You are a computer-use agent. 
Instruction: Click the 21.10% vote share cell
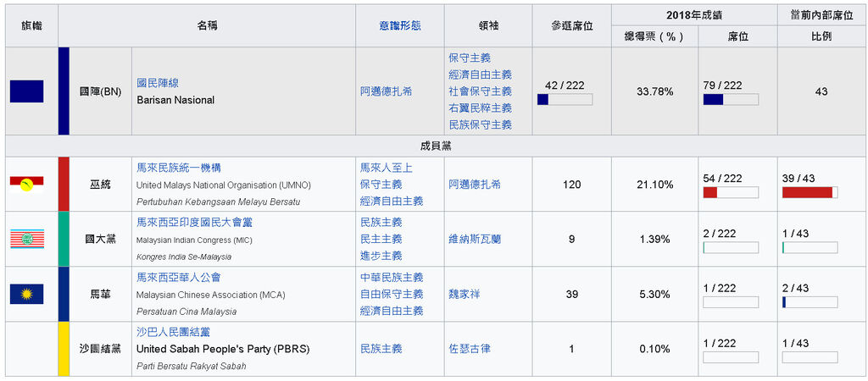[x=655, y=184]
